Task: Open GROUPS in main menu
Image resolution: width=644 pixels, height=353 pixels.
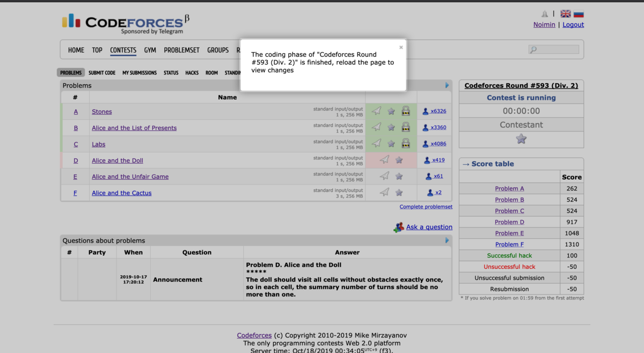Action: click(x=218, y=50)
